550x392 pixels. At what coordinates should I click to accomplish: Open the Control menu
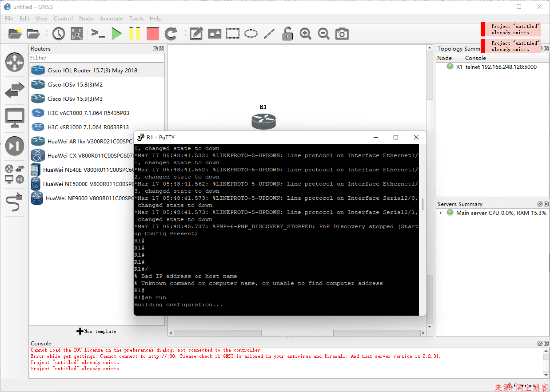[x=63, y=19]
